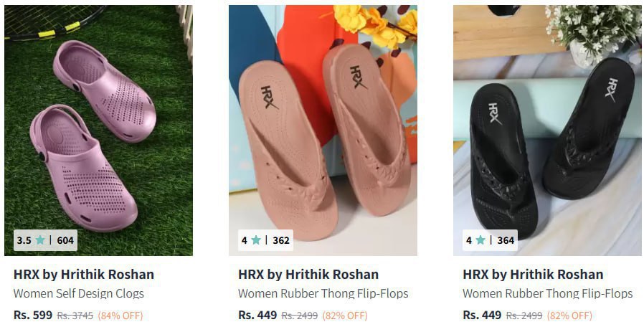
Task: Click the 362 review count badge
Action: coord(265,240)
